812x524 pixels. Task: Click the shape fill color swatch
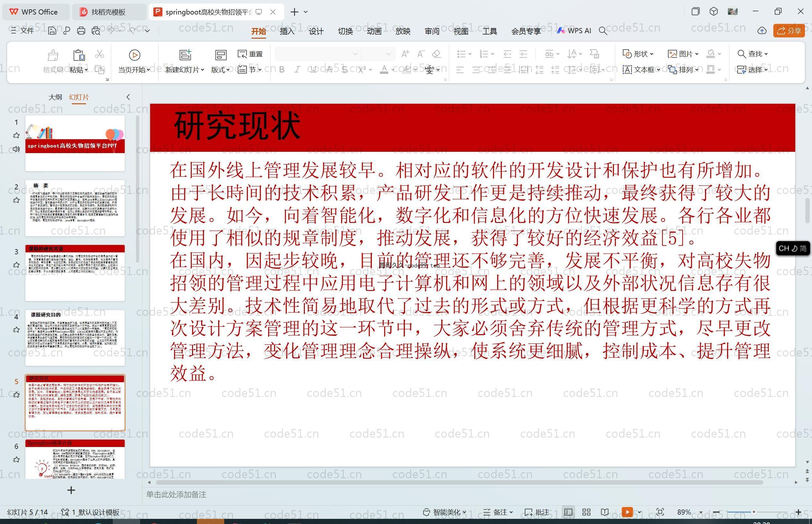point(710,54)
